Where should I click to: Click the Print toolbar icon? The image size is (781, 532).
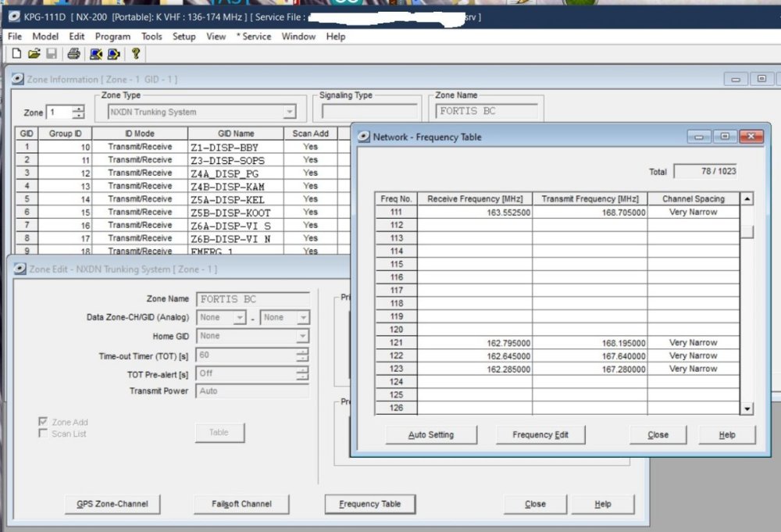(73, 54)
